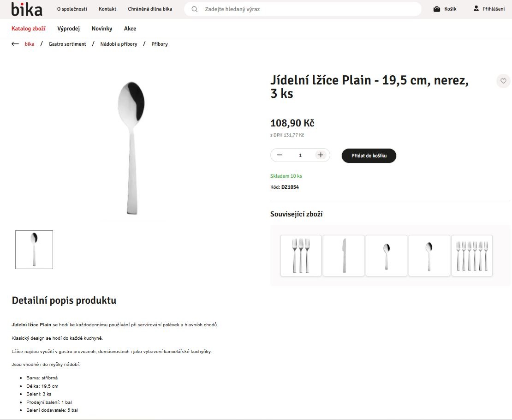Click the search magnifier icon
The width and height of the screenshot is (512, 420).
pyautogui.click(x=195, y=9)
